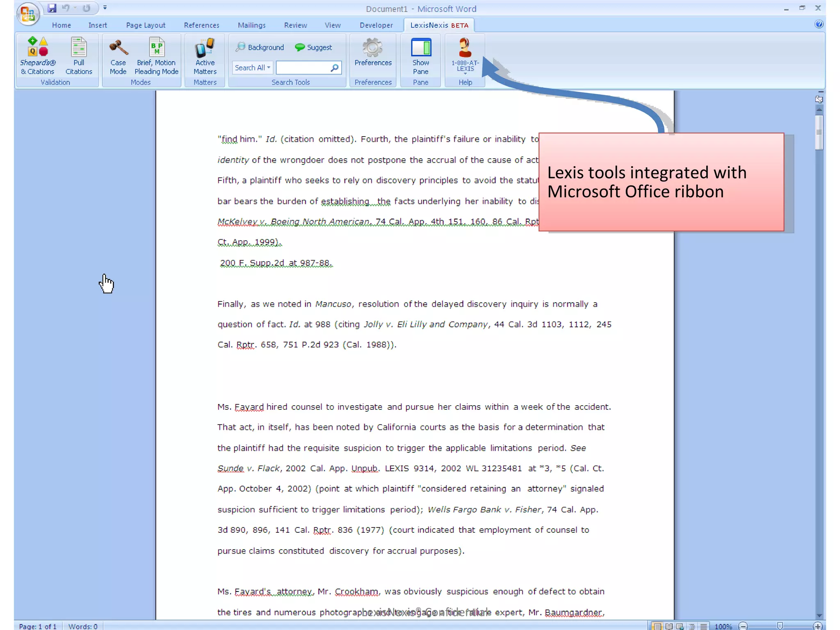Click the Word Help question icon
840x630 pixels.
coord(819,24)
